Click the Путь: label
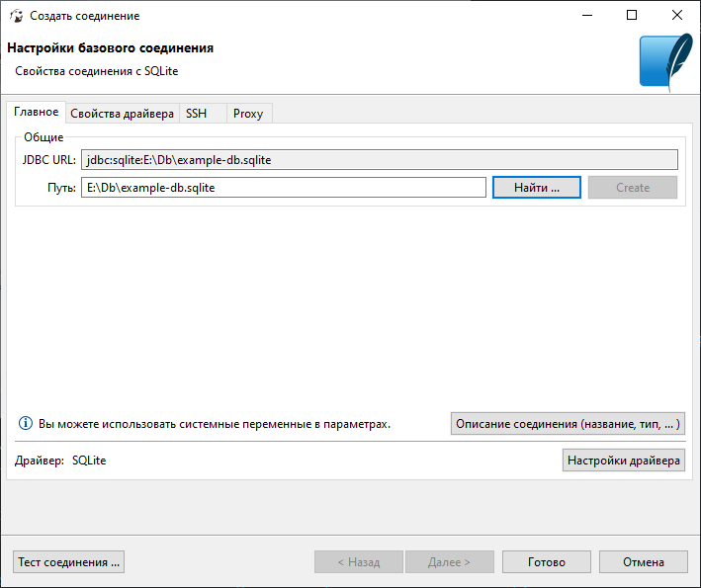This screenshot has width=701, height=588. click(x=61, y=188)
